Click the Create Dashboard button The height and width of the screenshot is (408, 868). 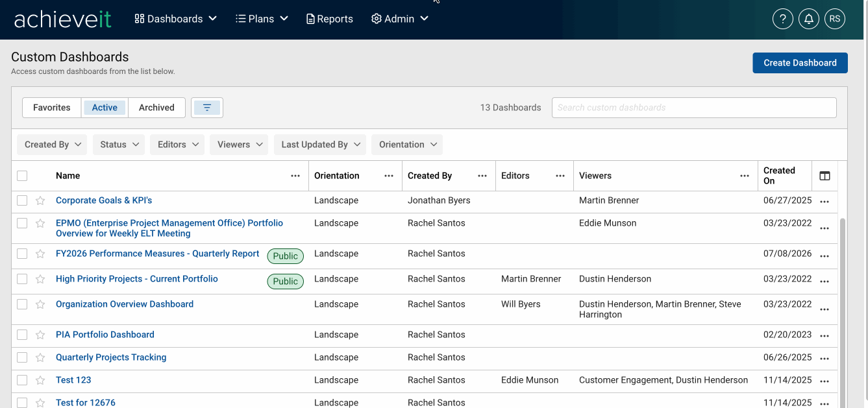[x=800, y=63]
